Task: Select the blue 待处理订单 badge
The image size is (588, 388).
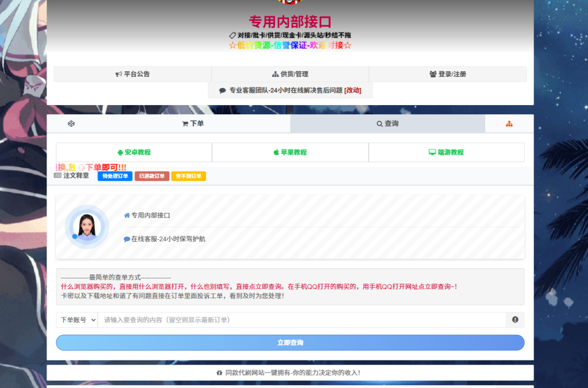Action: click(114, 176)
